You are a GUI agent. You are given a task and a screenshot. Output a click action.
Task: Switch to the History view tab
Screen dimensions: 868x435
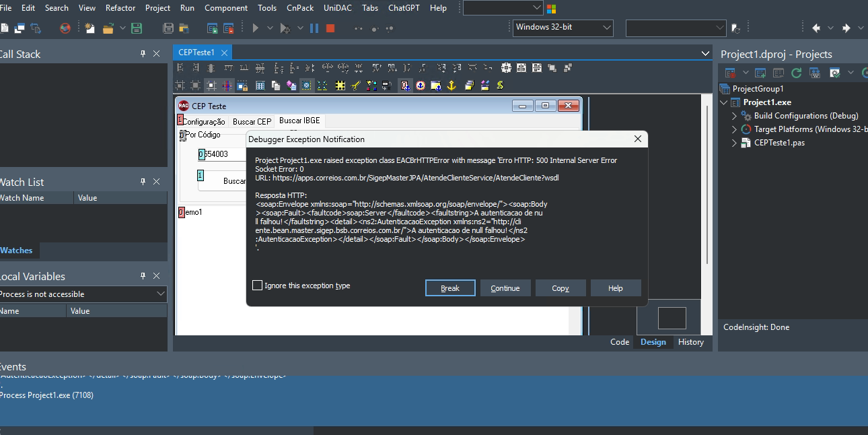(x=691, y=342)
